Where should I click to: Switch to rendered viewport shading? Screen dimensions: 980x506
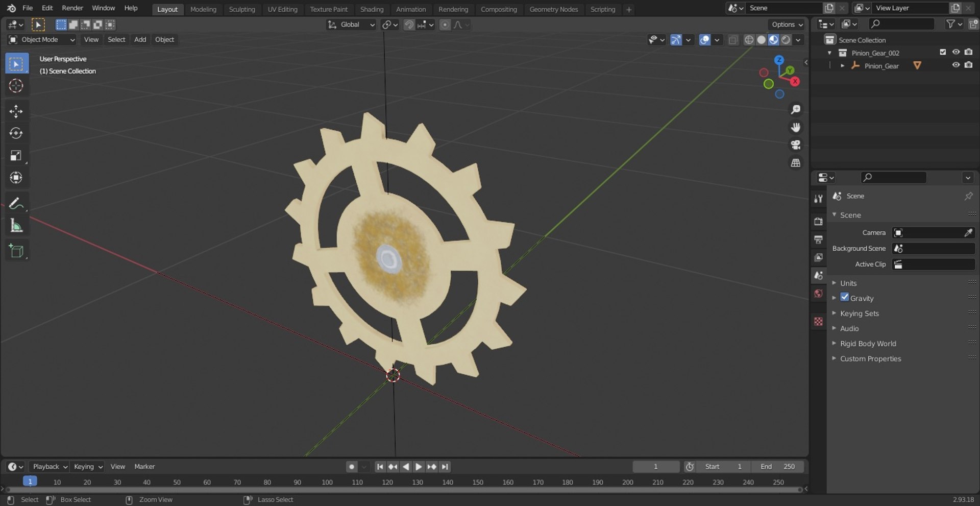tap(786, 40)
